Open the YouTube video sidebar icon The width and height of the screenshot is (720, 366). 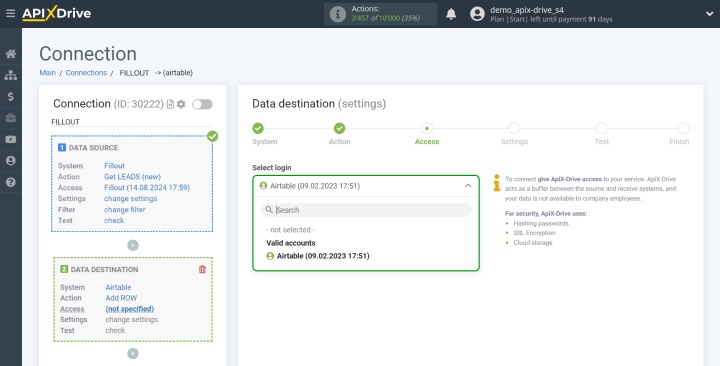[11, 139]
